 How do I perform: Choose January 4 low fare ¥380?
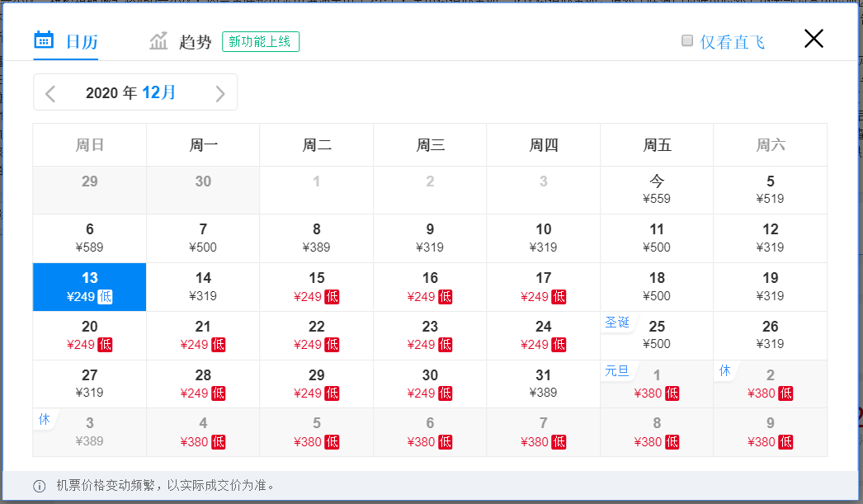[x=203, y=432]
